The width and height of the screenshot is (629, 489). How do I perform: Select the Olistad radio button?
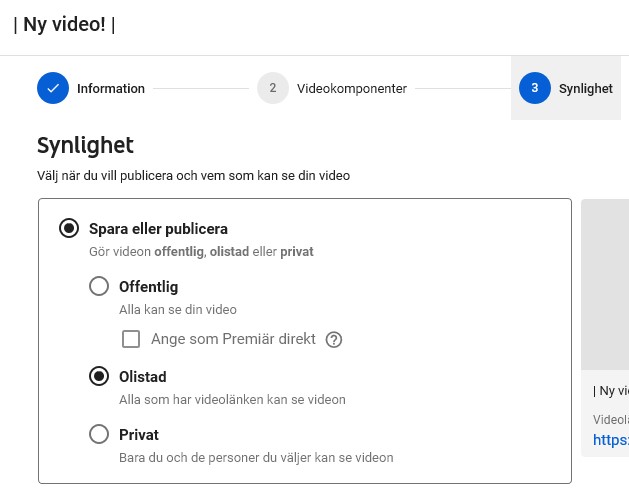99,376
